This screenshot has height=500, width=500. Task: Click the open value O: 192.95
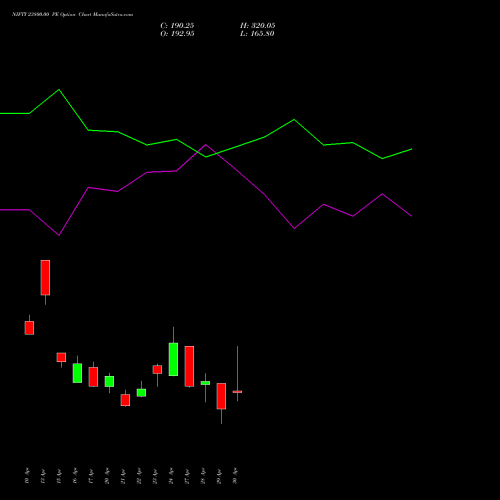click(x=177, y=34)
